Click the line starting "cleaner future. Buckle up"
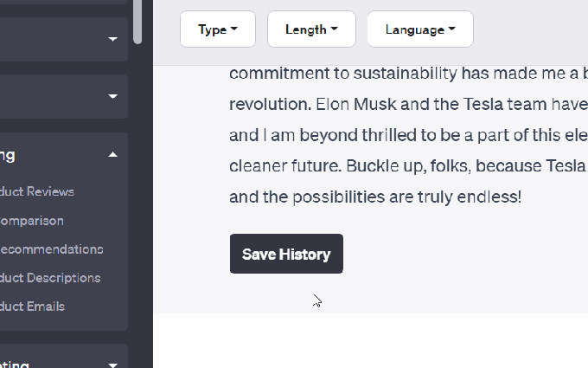Viewport: 588px width, 368px height. pyautogui.click(x=408, y=165)
